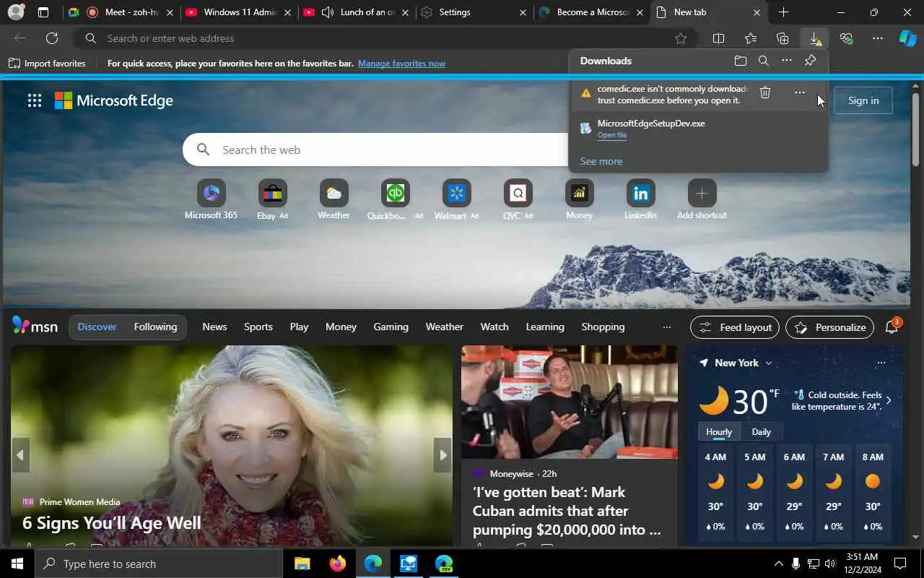
Task: Click the Downloads toolbar icon
Action: 814,38
